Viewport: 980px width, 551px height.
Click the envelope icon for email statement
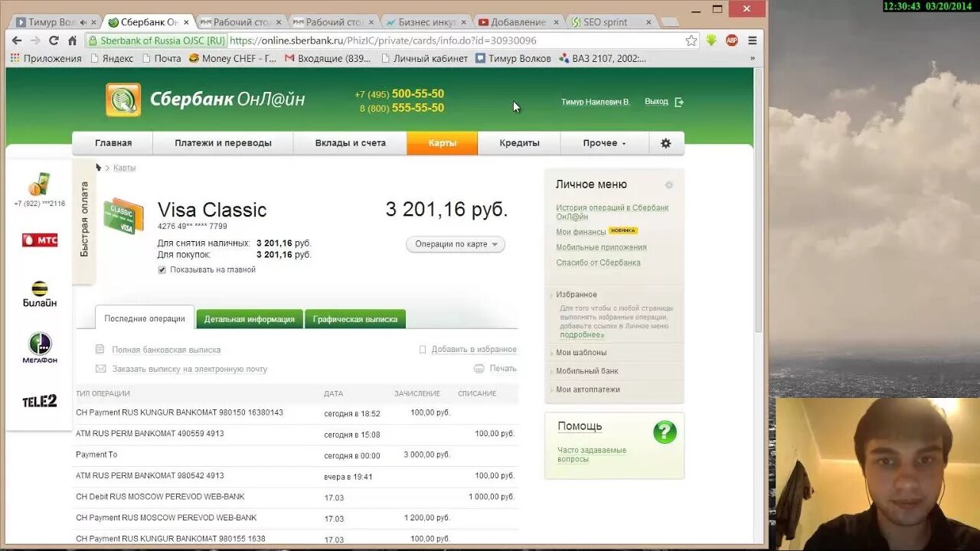(100, 368)
